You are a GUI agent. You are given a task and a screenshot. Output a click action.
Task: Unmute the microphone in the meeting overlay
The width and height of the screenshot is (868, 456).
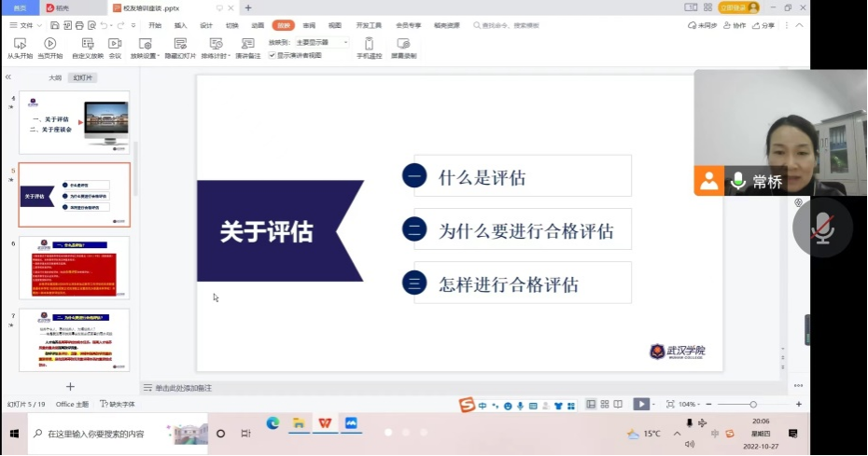click(822, 228)
